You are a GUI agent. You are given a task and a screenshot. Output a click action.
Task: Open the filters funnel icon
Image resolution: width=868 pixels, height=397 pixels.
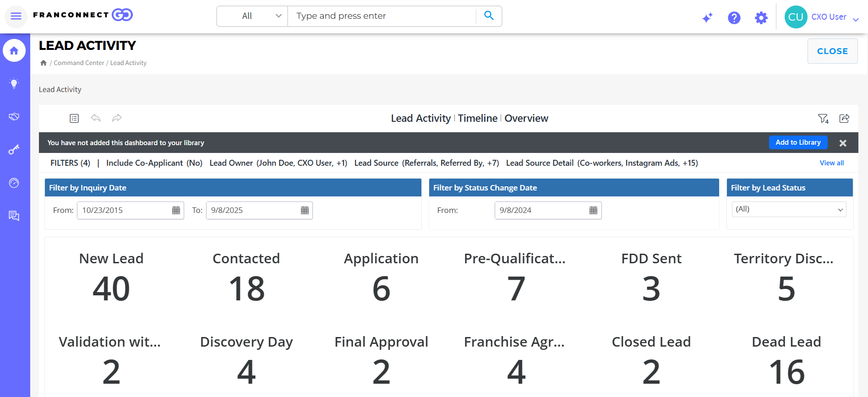[823, 119]
